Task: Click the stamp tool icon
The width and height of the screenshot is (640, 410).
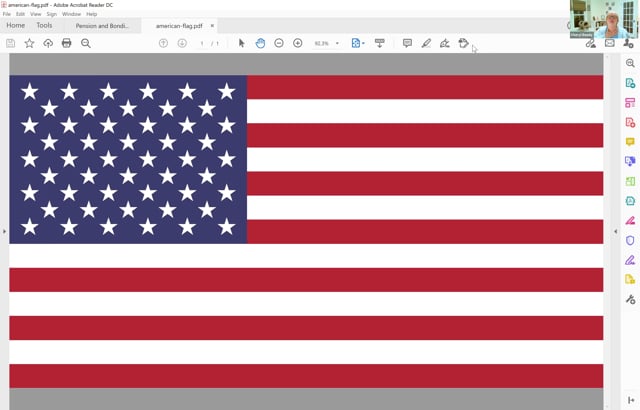Action: point(463,43)
